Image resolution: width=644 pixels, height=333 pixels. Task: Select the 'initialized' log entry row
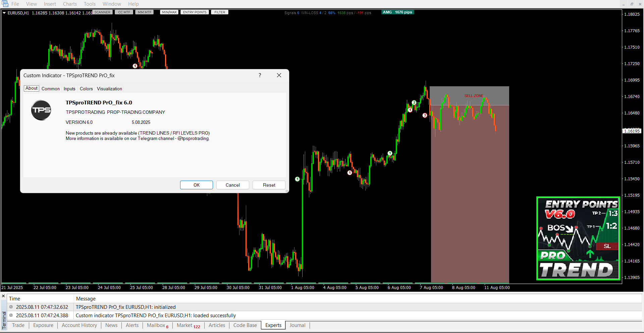[324, 307]
